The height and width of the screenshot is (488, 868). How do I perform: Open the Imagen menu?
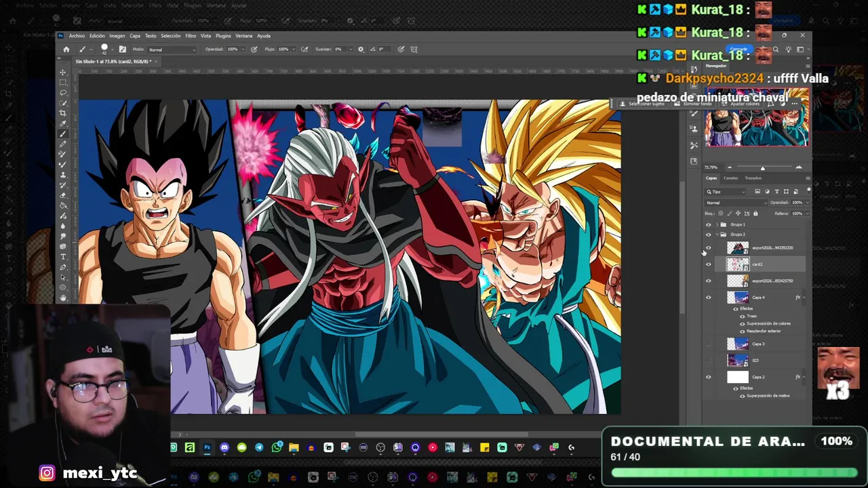(117, 36)
